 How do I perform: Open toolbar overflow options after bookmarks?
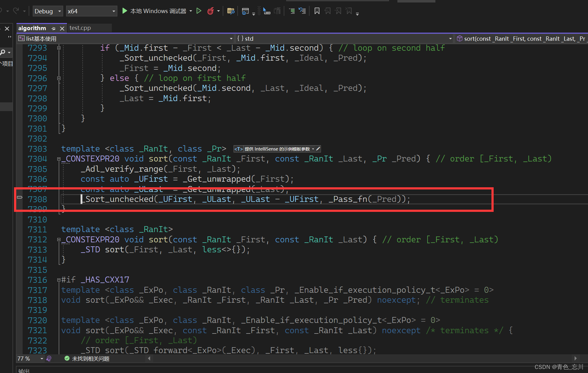[x=357, y=13]
